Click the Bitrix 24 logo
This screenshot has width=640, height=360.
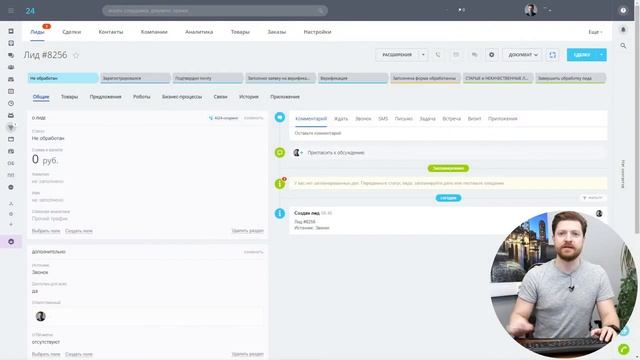pos(30,11)
